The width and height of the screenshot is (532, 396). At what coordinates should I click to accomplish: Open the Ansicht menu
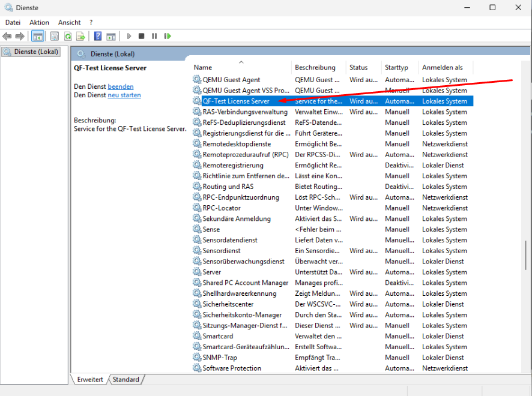tap(69, 22)
